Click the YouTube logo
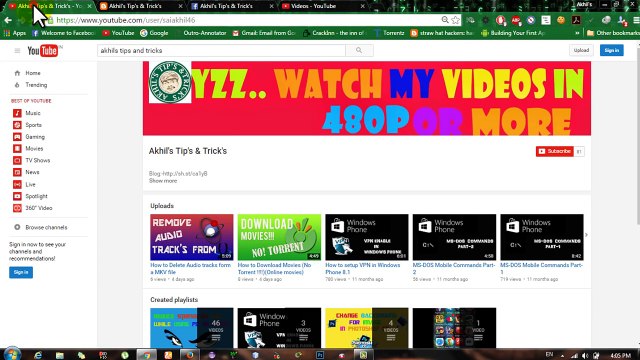This screenshot has width=640, height=360. (42, 51)
